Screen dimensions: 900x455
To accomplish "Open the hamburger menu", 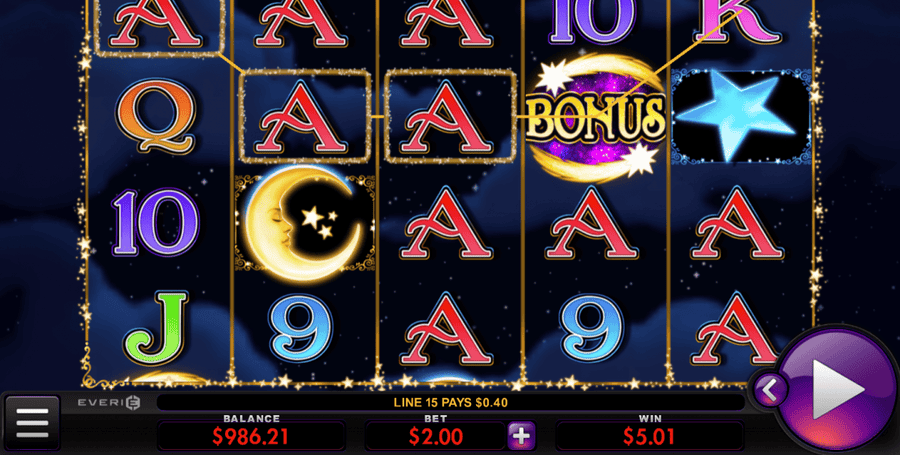I will (32, 423).
